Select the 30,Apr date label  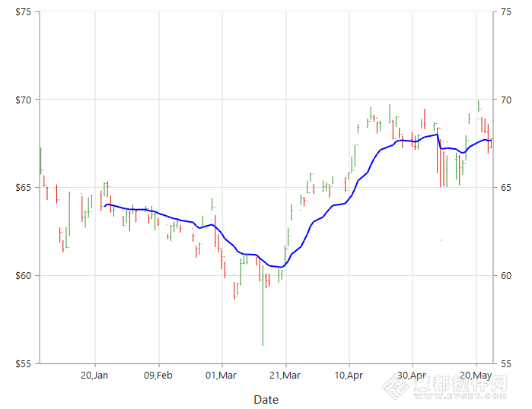coord(412,376)
